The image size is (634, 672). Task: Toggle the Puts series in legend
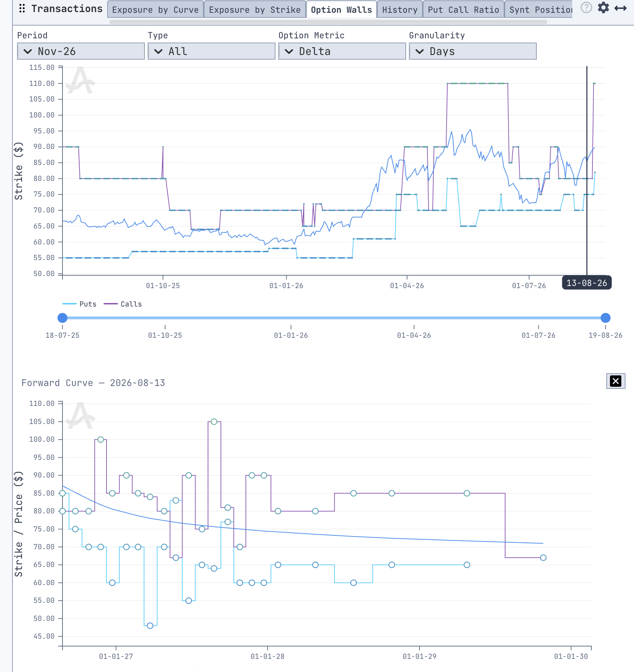tap(80, 304)
